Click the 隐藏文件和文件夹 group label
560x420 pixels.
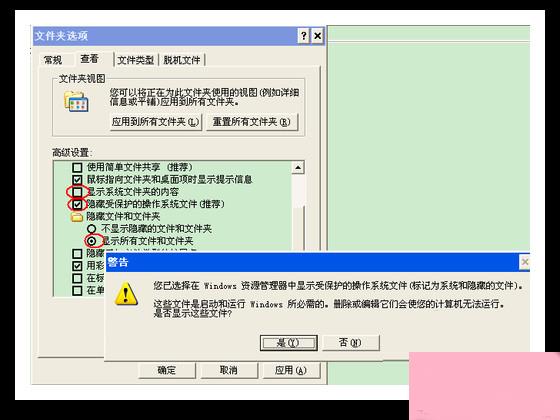click(x=123, y=216)
